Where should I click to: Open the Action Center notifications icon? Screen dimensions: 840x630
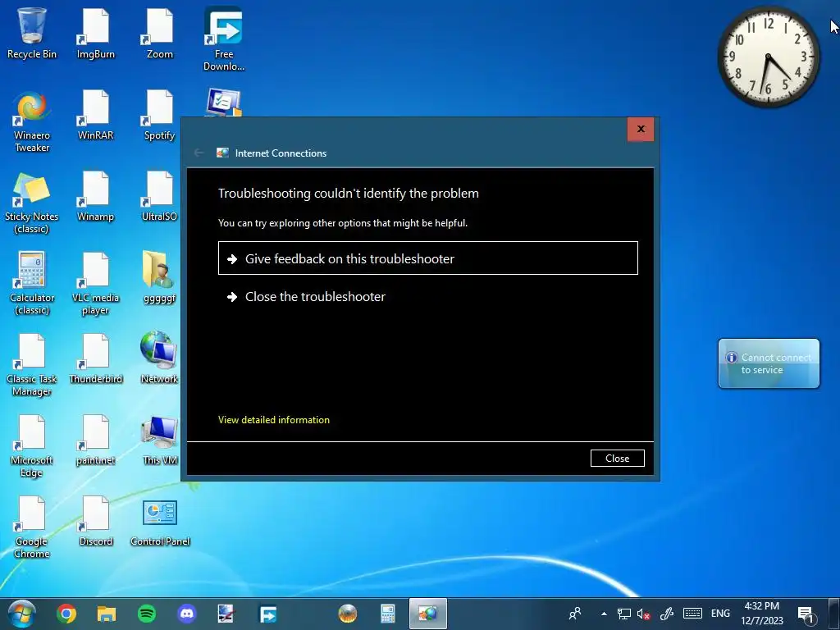point(806,614)
